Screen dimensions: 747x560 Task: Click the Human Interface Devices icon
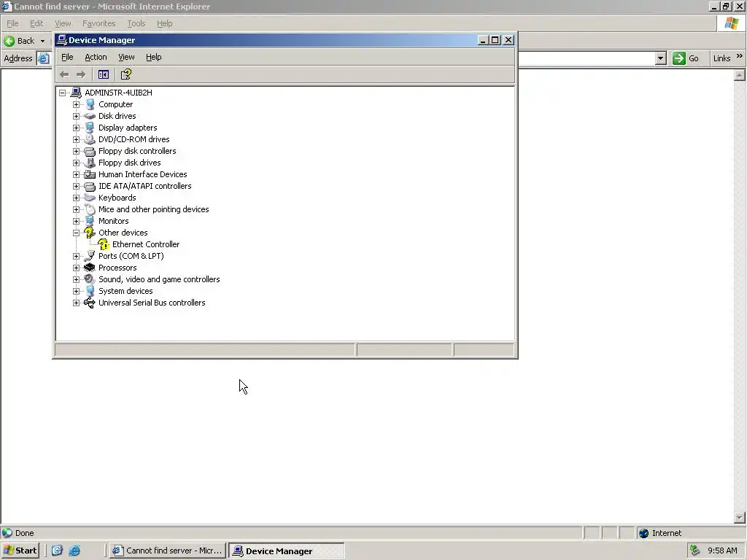[90, 174]
